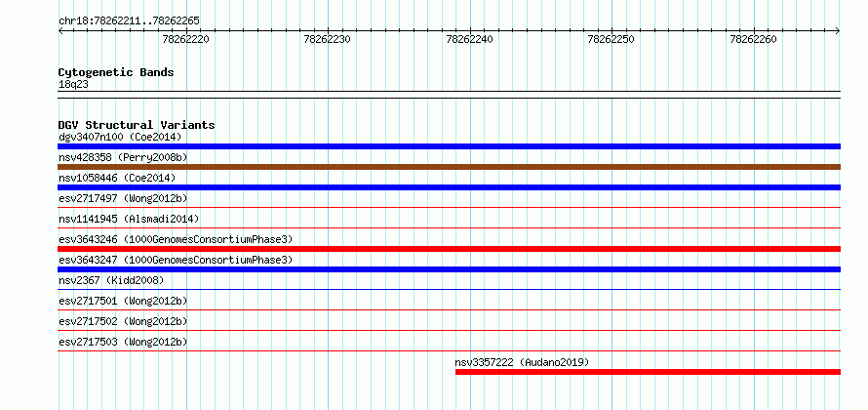This screenshot has width=868, height=410.
Task: Click the thin red line under nsv1141945
Action: coord(449,227)
